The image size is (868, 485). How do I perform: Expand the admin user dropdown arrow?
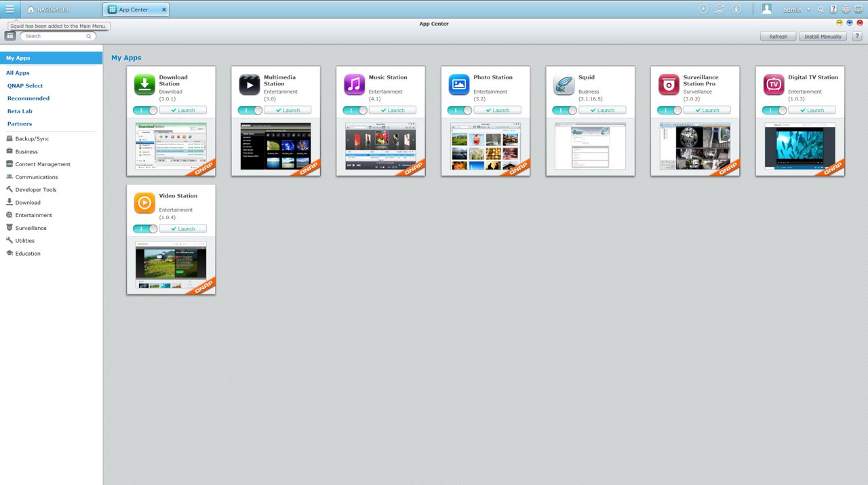pyautogui.click(x=808, y=9)
